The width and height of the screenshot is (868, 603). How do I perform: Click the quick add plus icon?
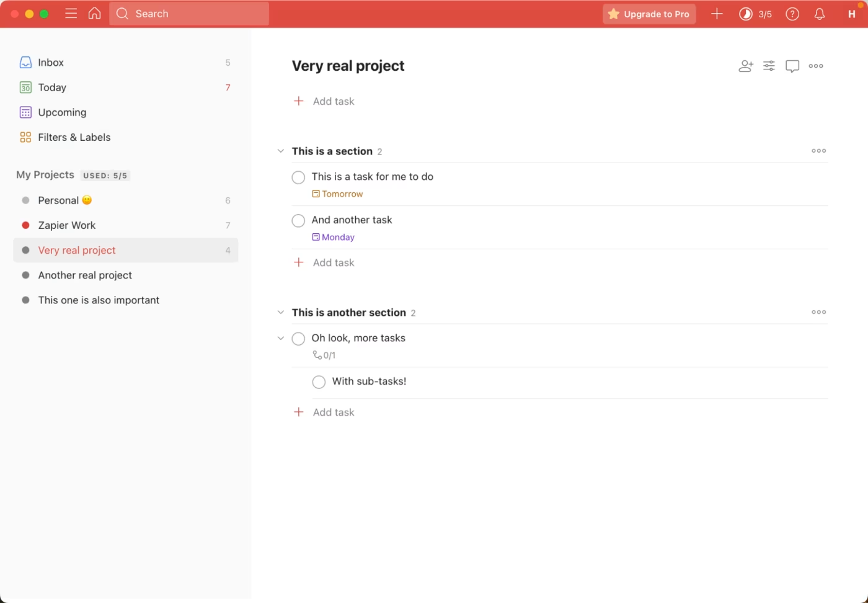pos(717,14)
